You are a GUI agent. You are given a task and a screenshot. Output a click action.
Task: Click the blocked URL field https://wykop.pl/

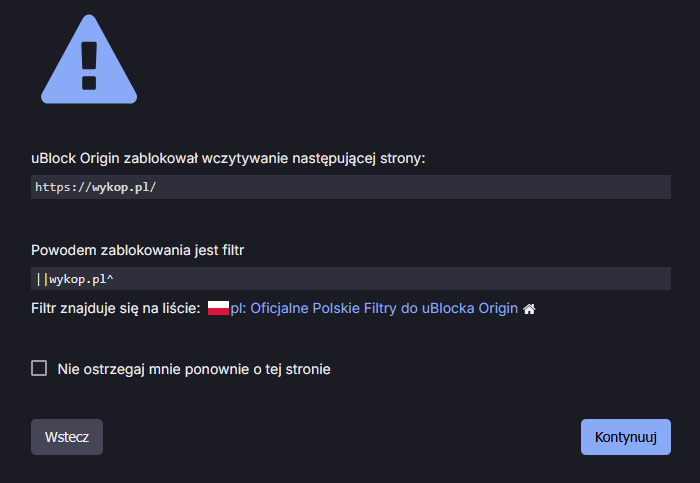(x=350, y=187)
